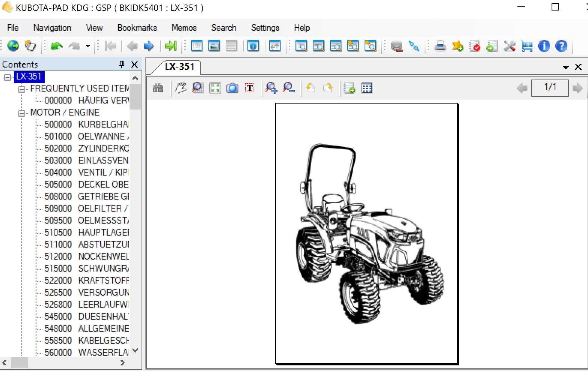Select the LX-351 root tree label
This screenshot has height=371, width=588.
pos(29,77)
